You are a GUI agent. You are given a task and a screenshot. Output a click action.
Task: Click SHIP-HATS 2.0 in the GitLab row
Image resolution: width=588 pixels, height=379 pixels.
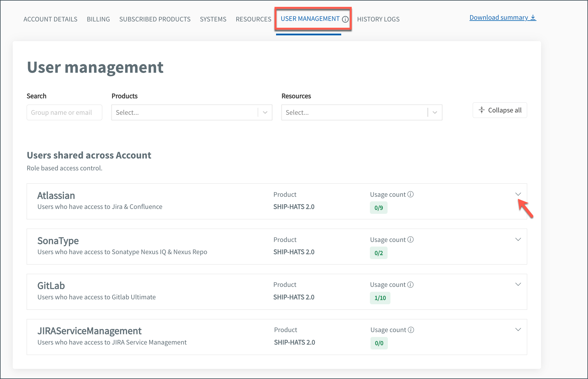click(x=294, y=297)
